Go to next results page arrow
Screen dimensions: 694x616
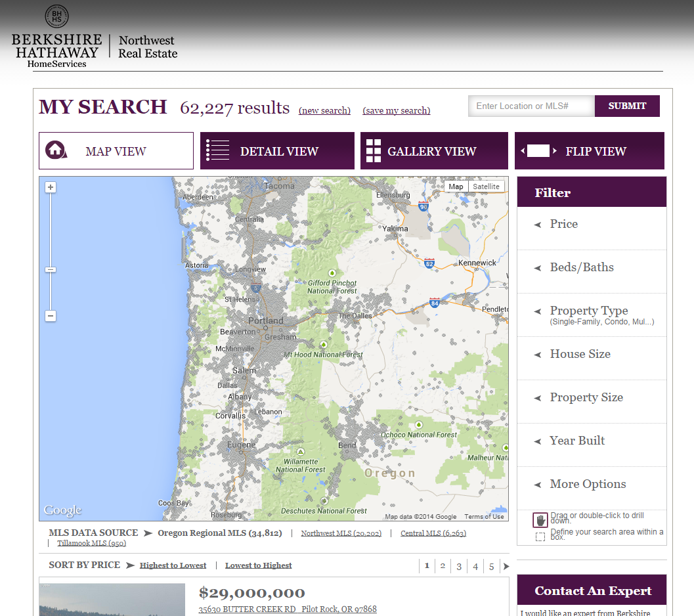(506, 566)
